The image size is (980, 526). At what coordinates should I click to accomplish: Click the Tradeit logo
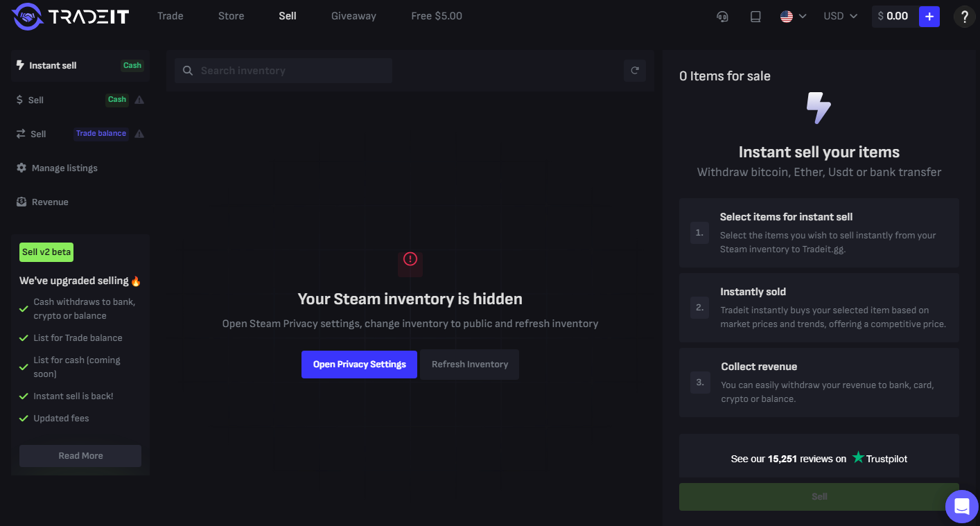71,16
